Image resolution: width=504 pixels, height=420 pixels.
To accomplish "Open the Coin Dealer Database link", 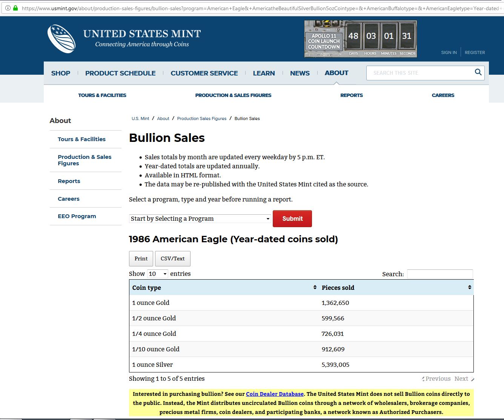I will [x=275, y=394].
